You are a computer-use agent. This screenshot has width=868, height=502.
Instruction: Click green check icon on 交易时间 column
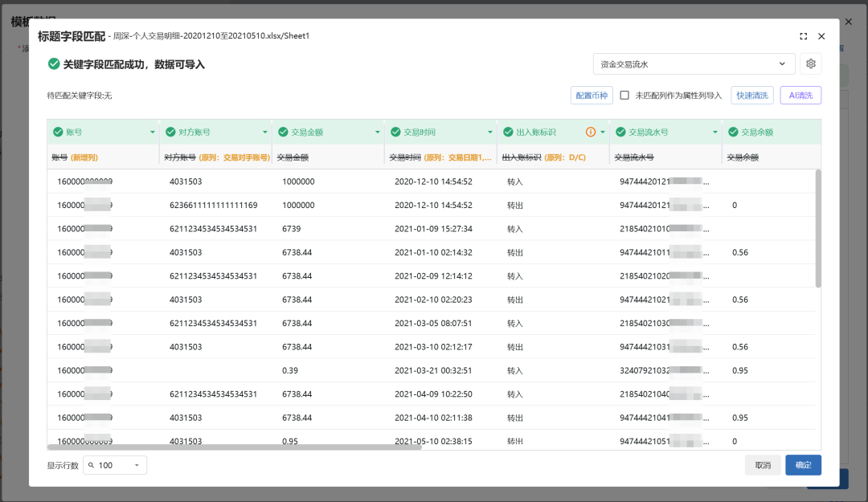tap(395, 132)
